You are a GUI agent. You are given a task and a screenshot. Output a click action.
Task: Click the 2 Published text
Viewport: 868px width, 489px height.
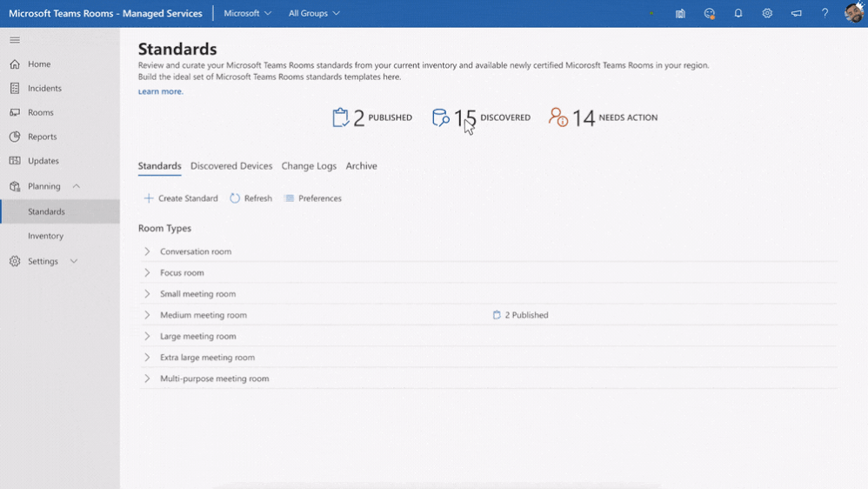click(526, 315)
